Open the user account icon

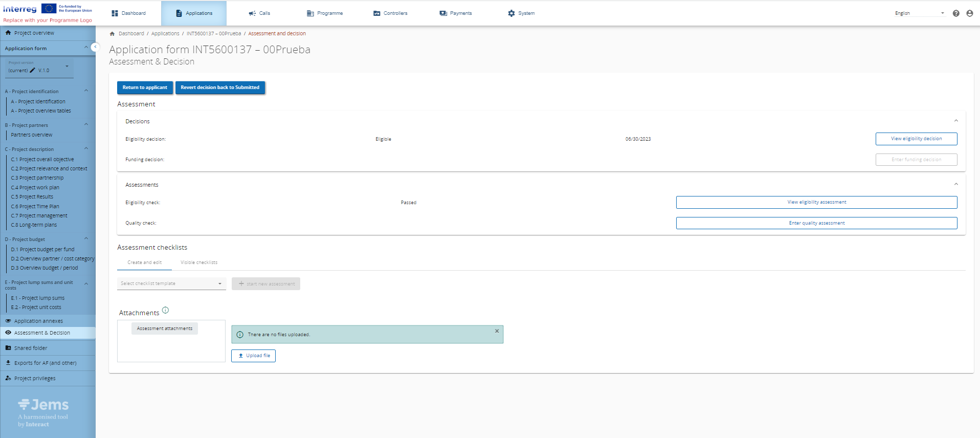point(970,13)
